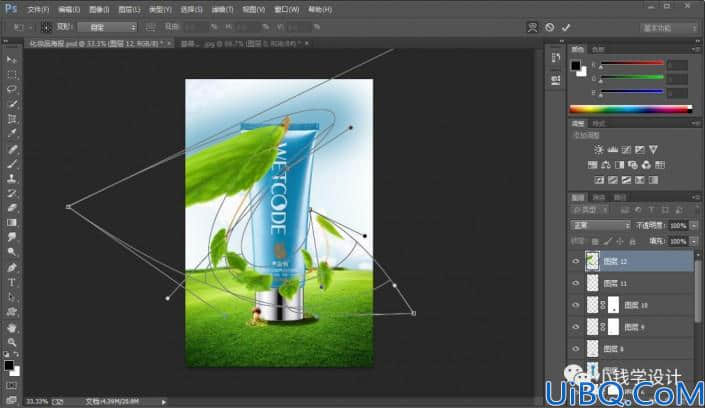Select the Eyedropper tool
Viewport: 705px width, 408px height.
click(12, 134)
